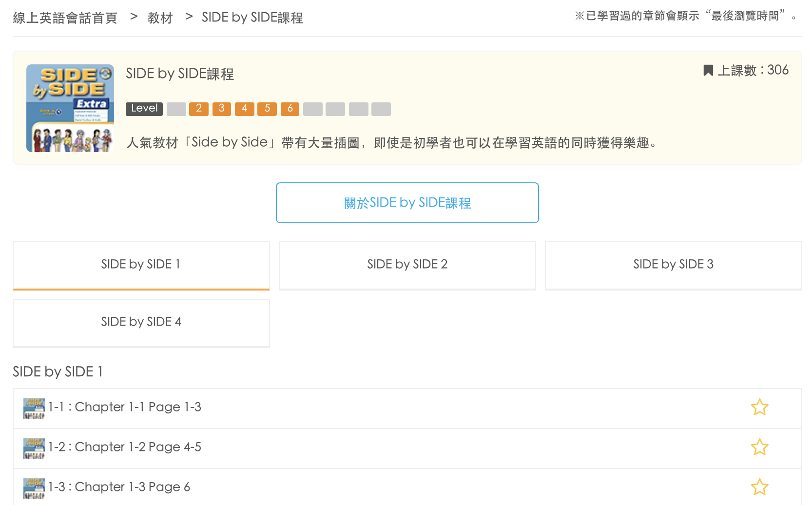Favorite Chapter 1-1 with the star icon
Screen dimensions: 812x505
click(x=759, y=407)
